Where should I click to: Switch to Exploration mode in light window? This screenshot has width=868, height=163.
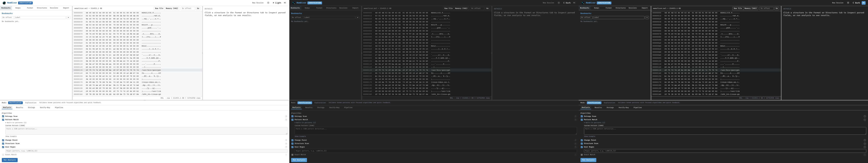31,103
